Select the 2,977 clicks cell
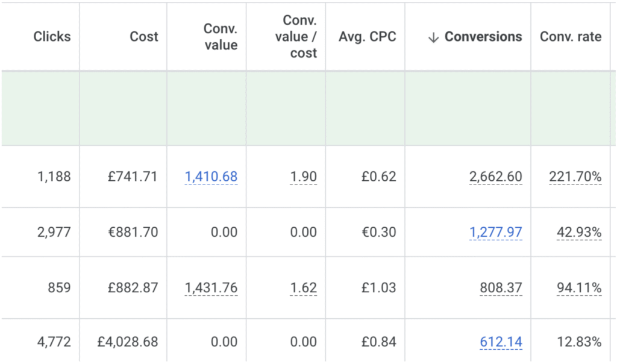This screenshot has width=617, height=364. [x=54, y=232]
